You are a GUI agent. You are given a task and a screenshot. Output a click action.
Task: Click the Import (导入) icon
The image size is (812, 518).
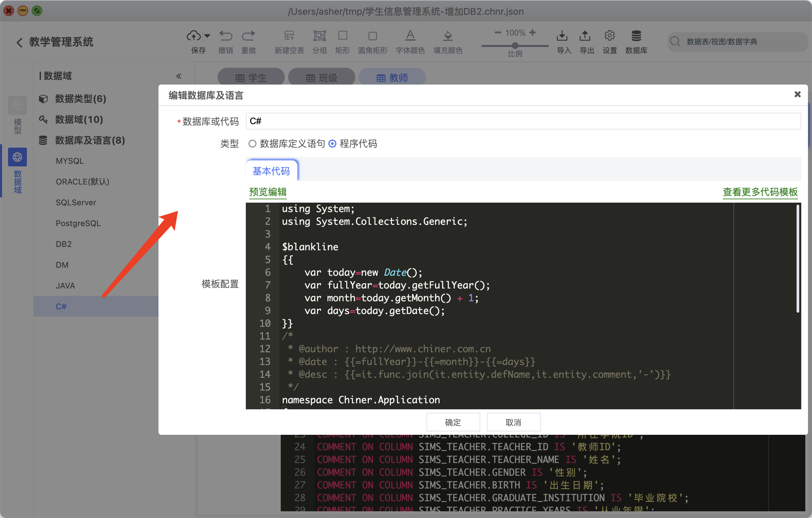[x=562, y=35]
